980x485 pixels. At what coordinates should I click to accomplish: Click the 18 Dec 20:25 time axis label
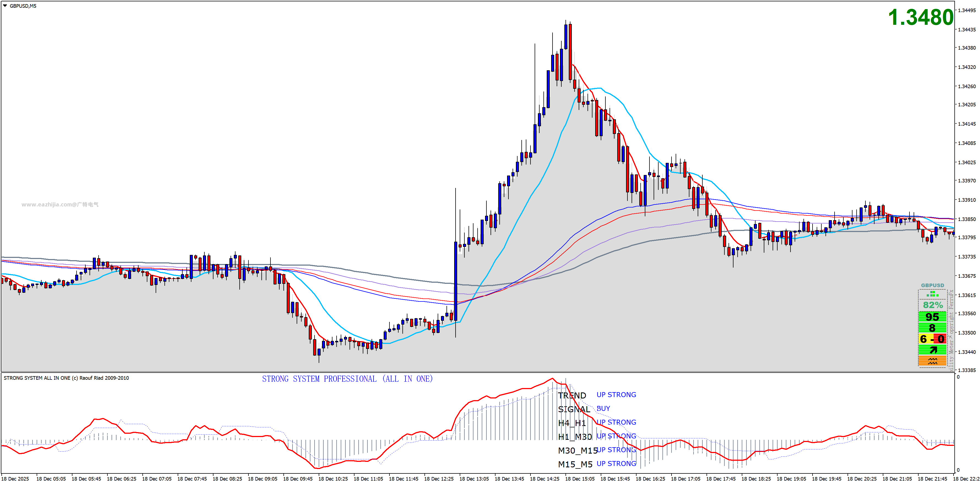(862, 479)
